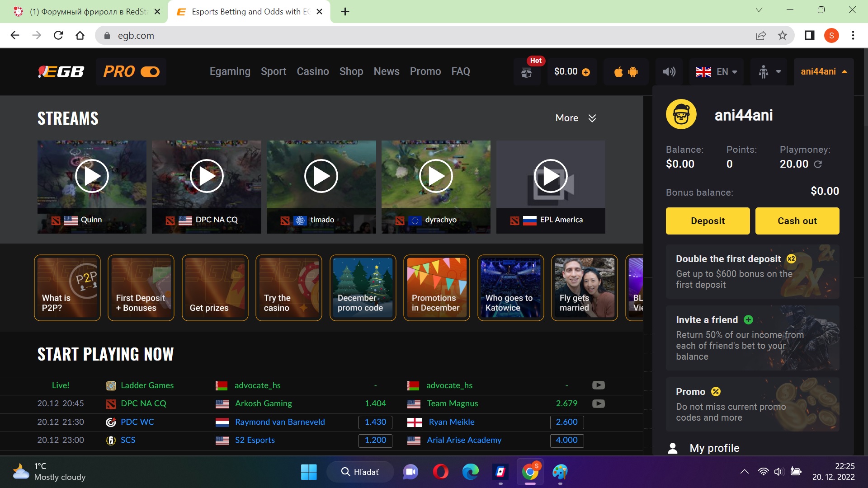Open the Sport section
The image size is (868, 488).
pyautogui.click(x=274, y=71)
